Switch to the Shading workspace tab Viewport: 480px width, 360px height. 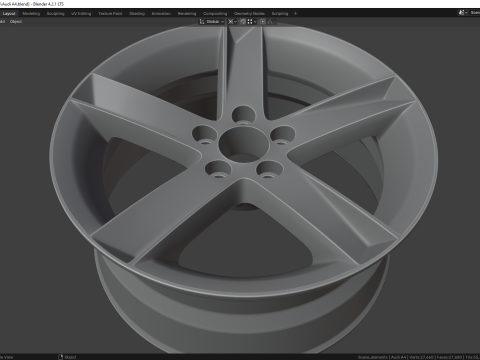pos(137,14)
